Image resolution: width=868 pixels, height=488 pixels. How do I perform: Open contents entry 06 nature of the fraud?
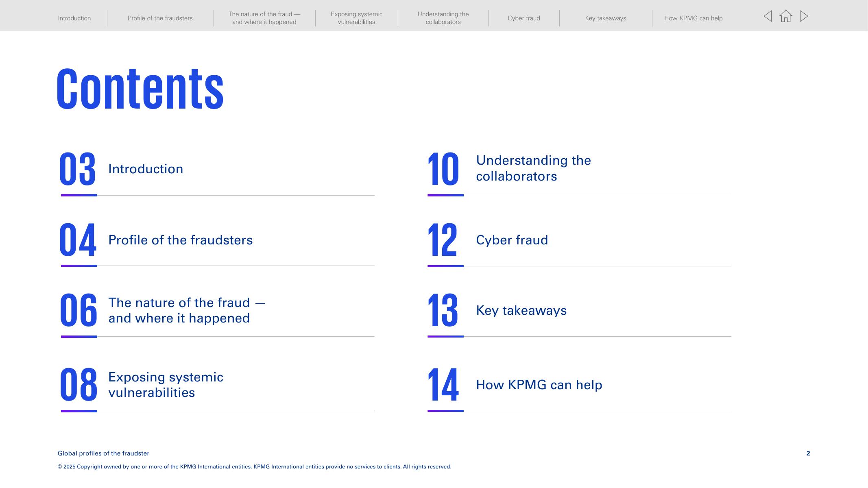(187, 310)
